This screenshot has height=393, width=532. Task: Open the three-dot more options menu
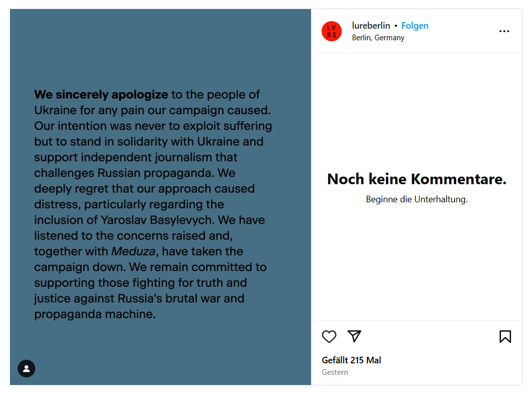pyautogui.click(x=504, y=31)
